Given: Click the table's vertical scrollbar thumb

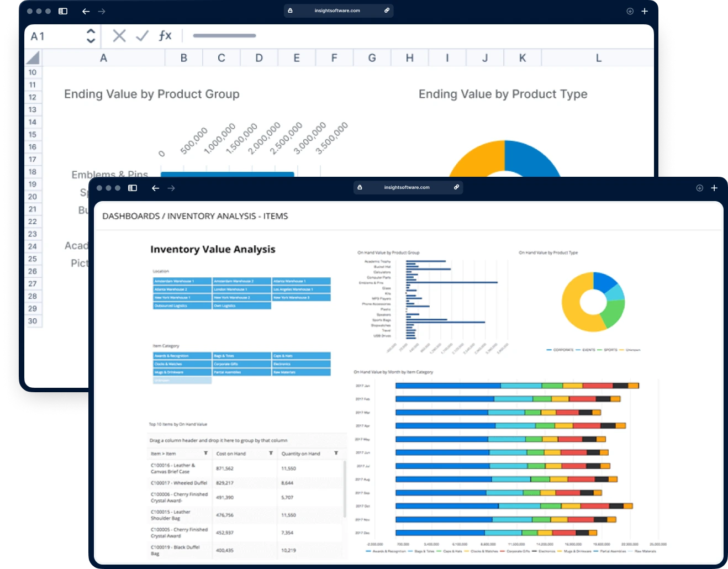Looking at the screenshot, I should click(345, 489).
